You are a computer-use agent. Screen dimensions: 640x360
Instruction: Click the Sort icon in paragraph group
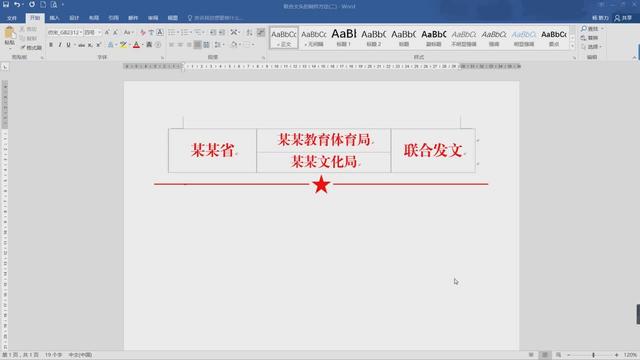pos(249,32)
